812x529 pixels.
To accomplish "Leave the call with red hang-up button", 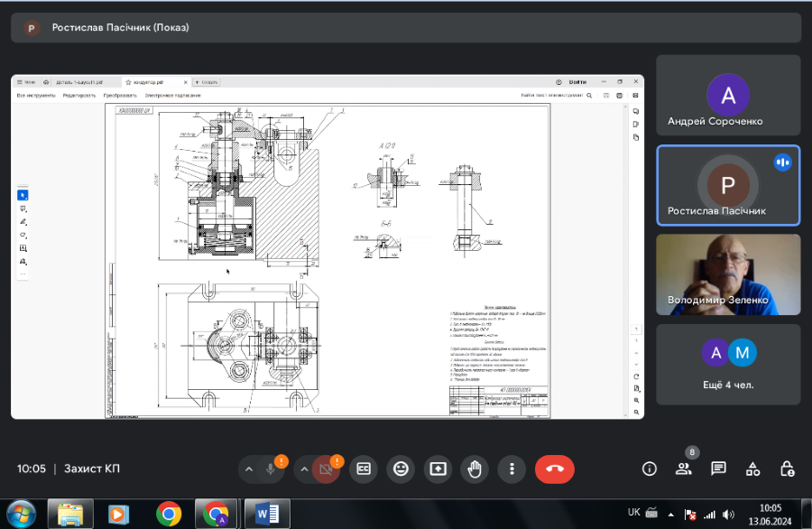I will (554, 469).
